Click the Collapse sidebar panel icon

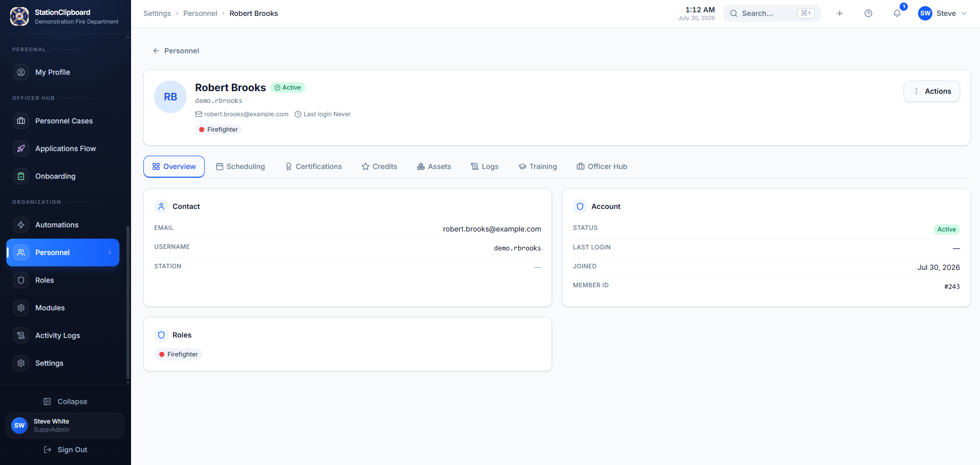coord(47,401)
